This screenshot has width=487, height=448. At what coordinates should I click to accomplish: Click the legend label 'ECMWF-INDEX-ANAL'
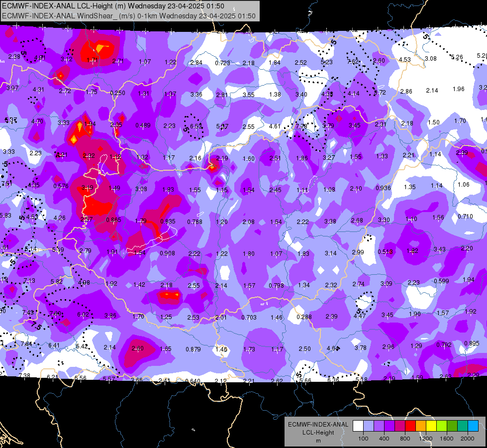point(318,425)
